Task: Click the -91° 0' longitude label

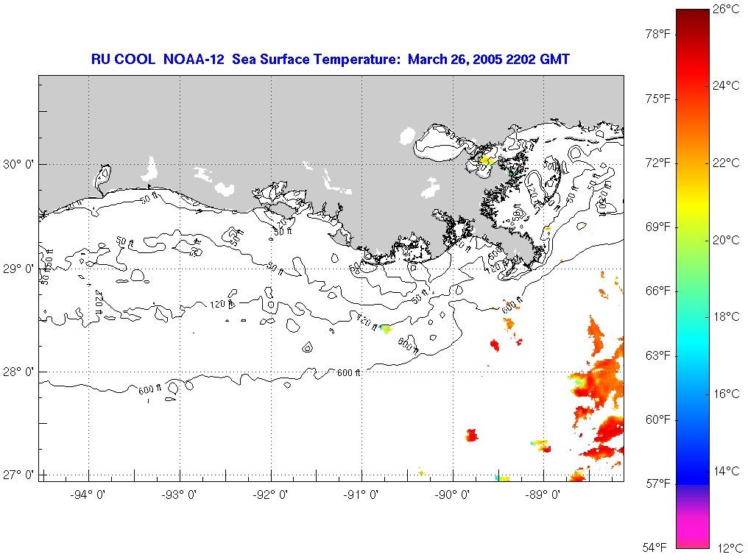Action: click(x=361, y=495)
